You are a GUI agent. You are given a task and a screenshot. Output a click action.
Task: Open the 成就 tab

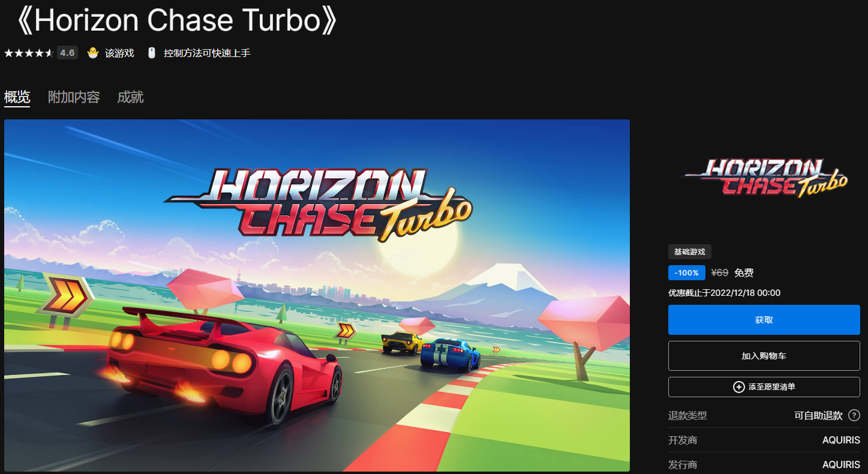(130, 97)
